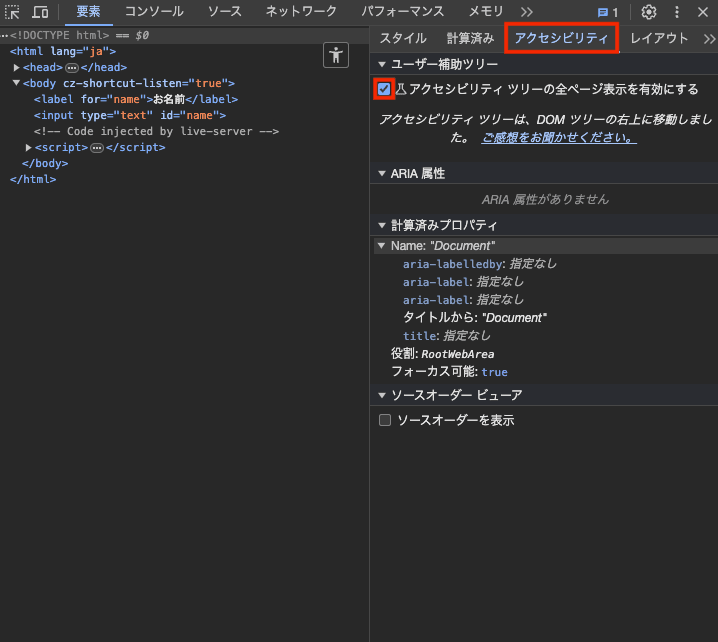The image size is (718, 642).
Task: Enable ソースオーダーを表示 checkbox
Action: tap(385, 421)
